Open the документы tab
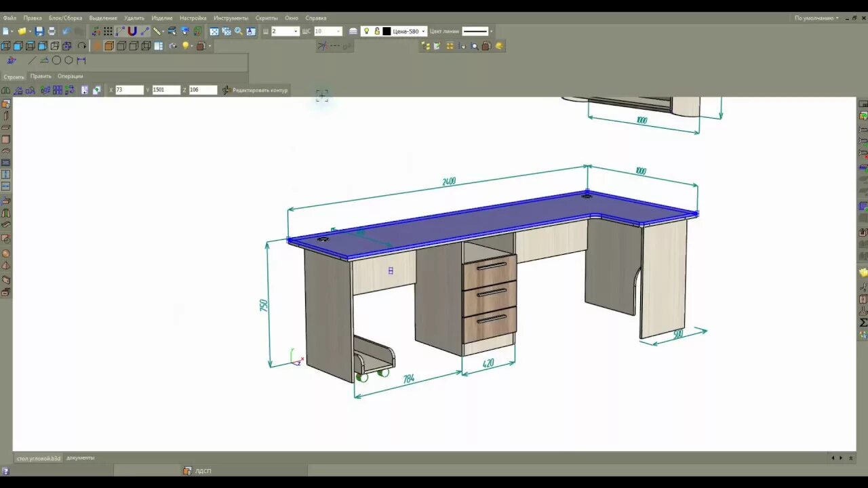The height and width of the screenshot is (488, 868). (x=81, y=458)
